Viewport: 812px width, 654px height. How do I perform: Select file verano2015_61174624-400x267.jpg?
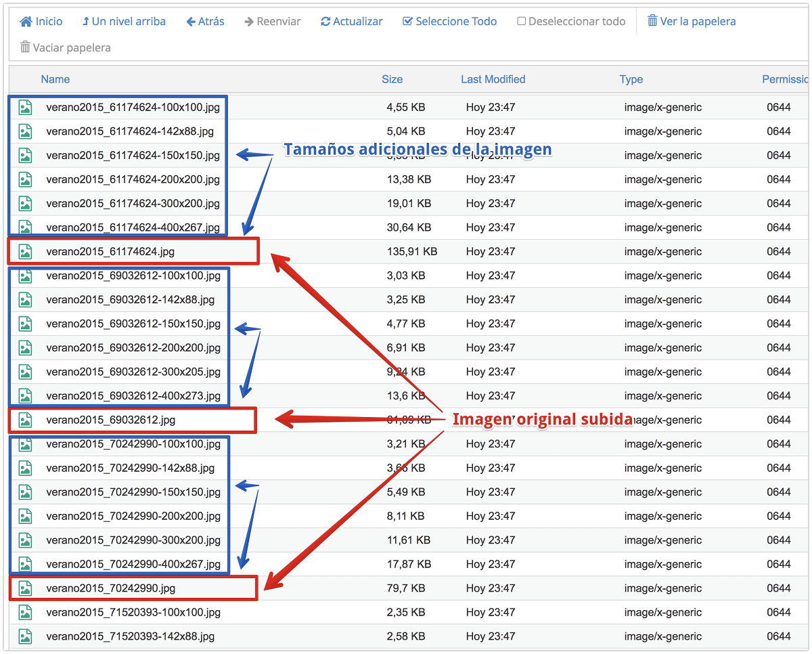point(133,227)
